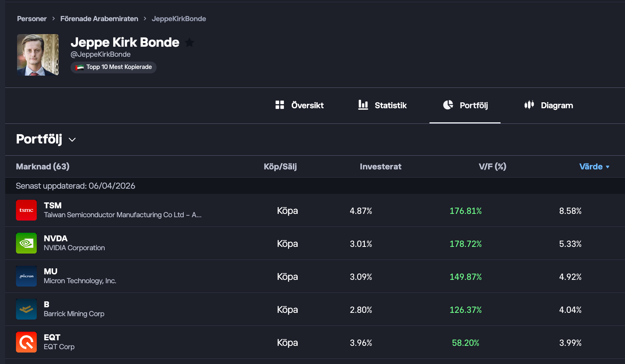This screenshot has height=364, width=625.
Task: Click Köpa for NVIDIA Corporation
Action: 287,244
